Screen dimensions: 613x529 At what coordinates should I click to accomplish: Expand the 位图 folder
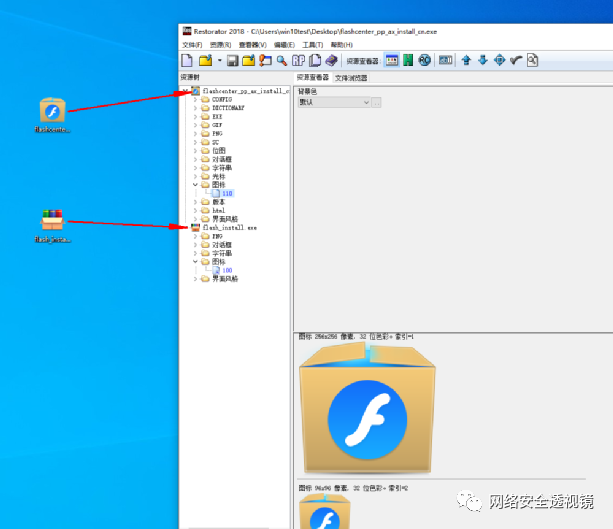click(195, 151)
